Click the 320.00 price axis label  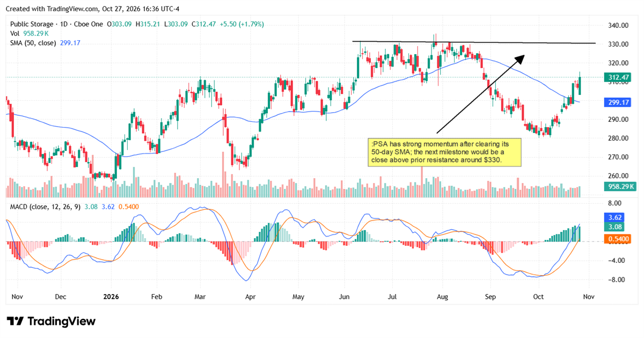(618, 63)
